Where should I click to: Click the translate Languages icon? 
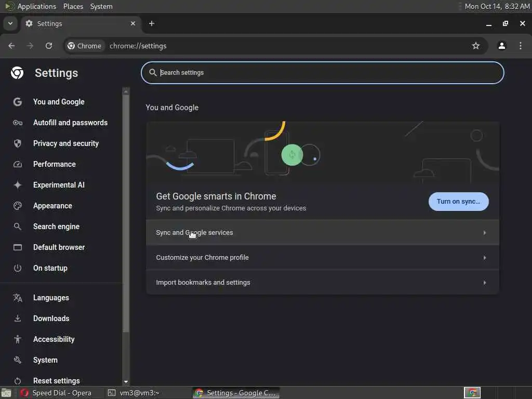click(18, 298)
